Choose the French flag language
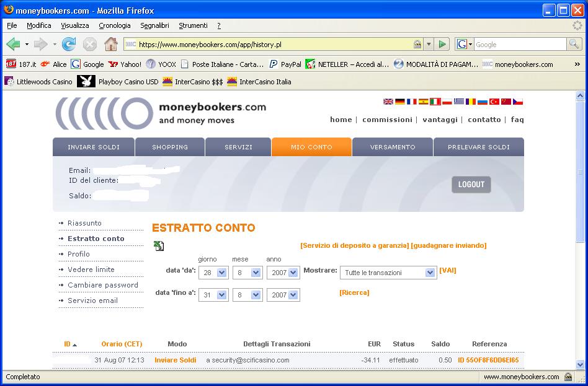 (412, 102)
